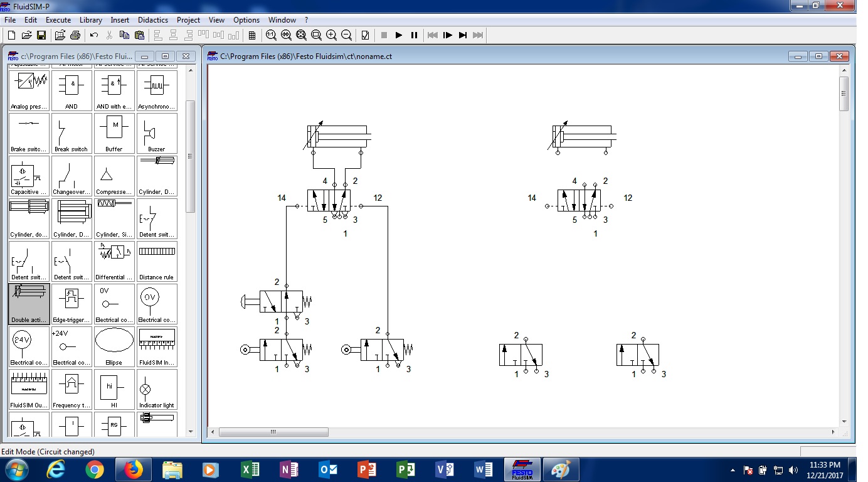Select the pushbutton-operated valve in circuit
868x482 pixels.
[x=277, y=302]
